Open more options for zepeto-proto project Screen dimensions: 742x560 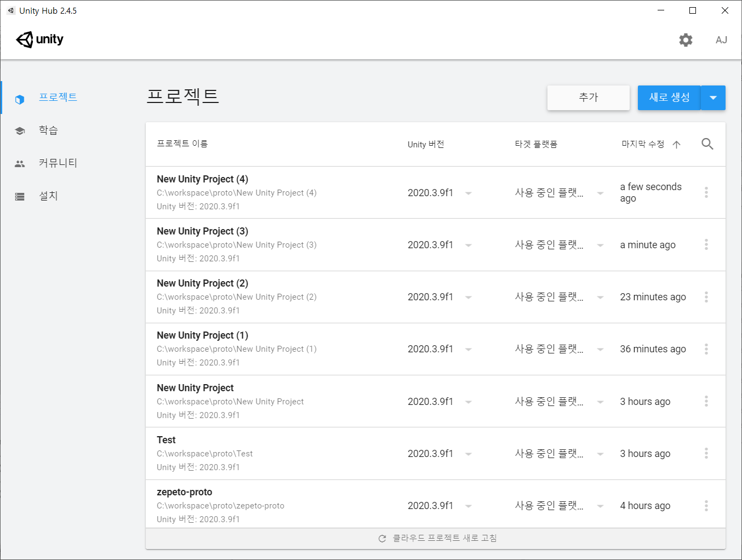706,506
